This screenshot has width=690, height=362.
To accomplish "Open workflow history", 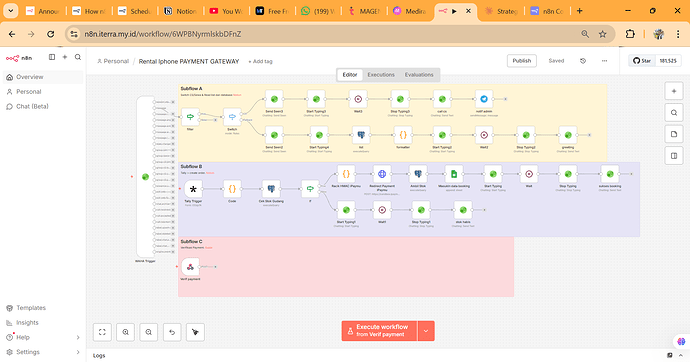I will pos(583,61).
